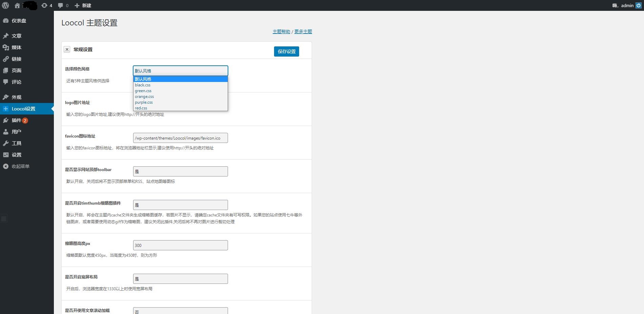Open the 评论 menu item

(x=27, y=82)
